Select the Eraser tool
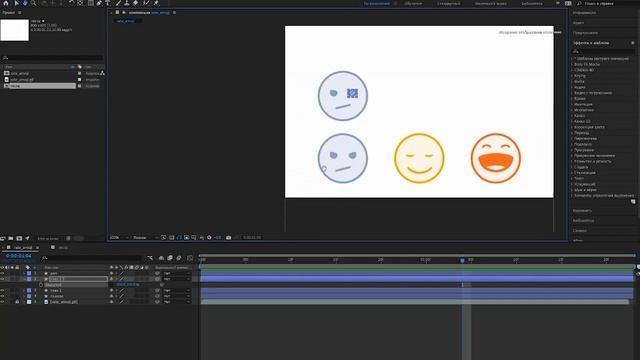This screenshot has width=640, height=360. pyautogui.click(x=136, y=3)
